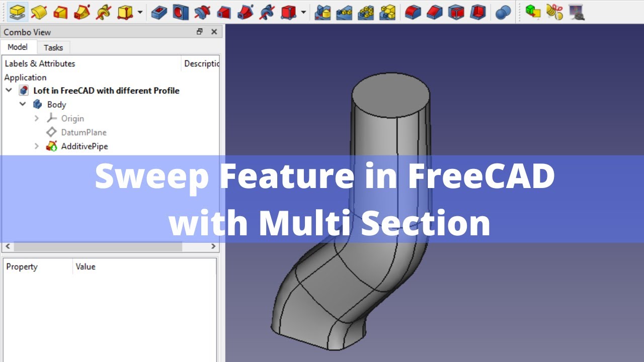Click the last toolbar icon showing a screen
Screen dimensions: 644x362
click(x=576, y=12)
